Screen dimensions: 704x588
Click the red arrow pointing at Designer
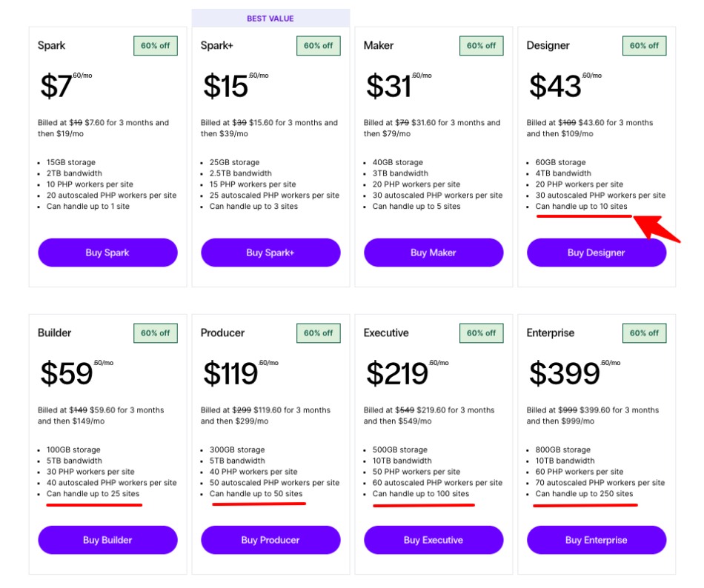click(x=659, y=226)
